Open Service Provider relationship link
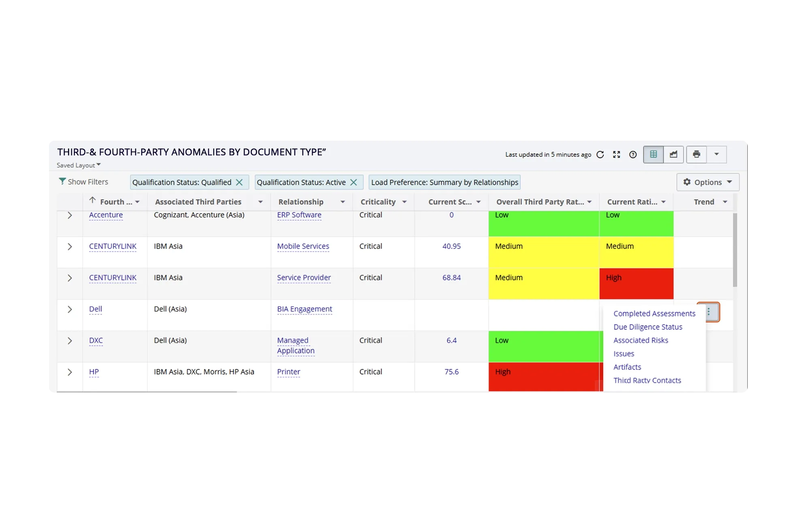 [304, 278]
